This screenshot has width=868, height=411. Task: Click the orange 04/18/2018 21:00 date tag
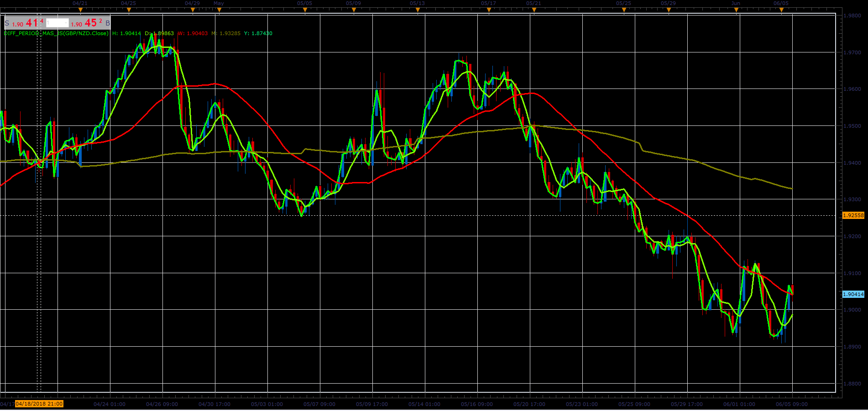pos(39,404)
